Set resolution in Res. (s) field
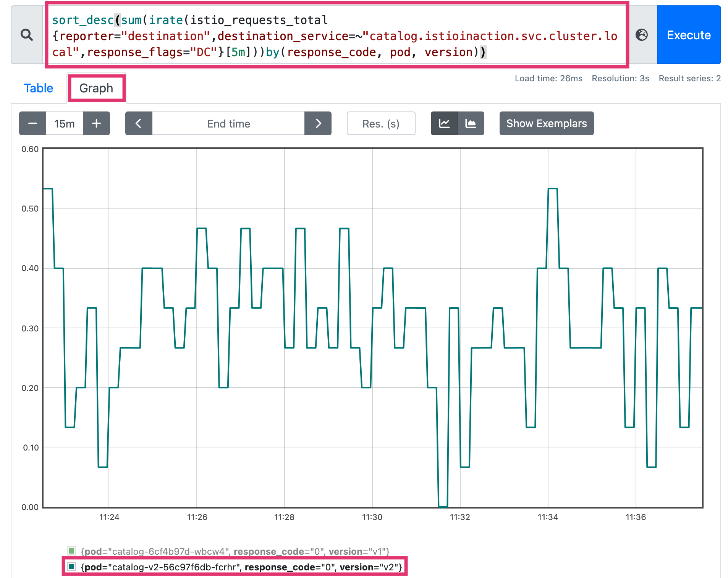 coord(381,123)
